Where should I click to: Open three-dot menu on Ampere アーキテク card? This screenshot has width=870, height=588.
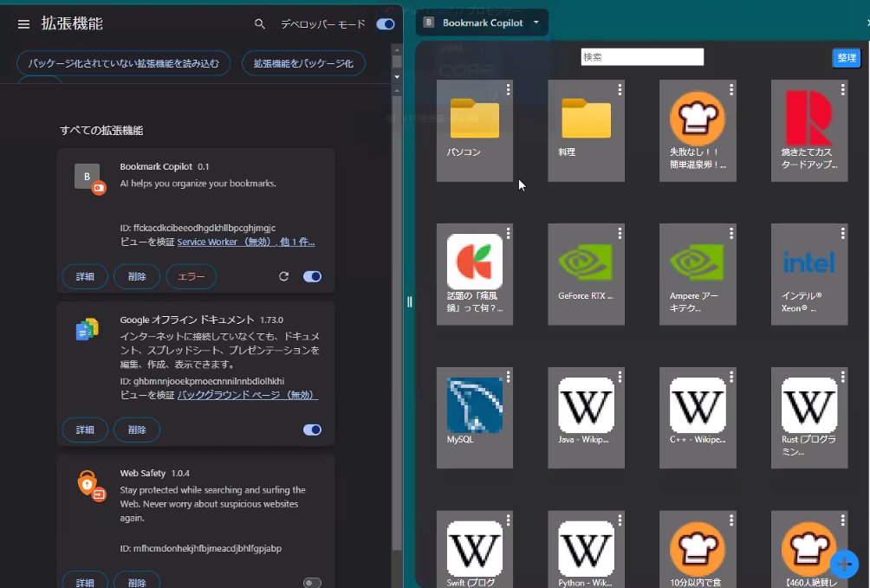[731, 234]
